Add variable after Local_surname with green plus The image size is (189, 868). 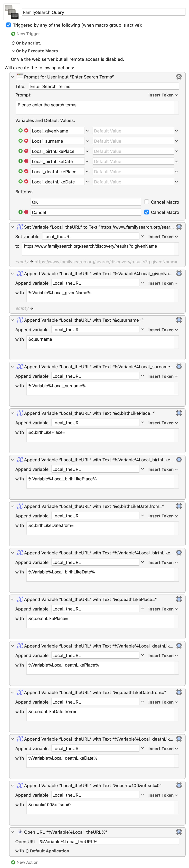click(x=21, y=140)
